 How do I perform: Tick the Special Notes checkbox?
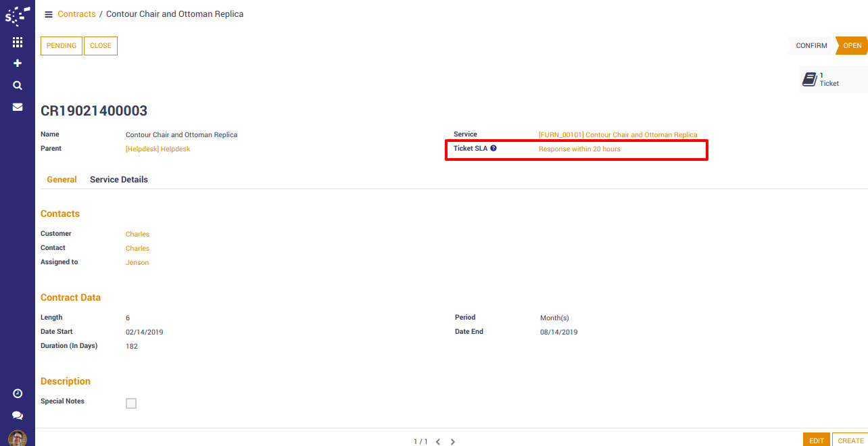coord(131,403)
